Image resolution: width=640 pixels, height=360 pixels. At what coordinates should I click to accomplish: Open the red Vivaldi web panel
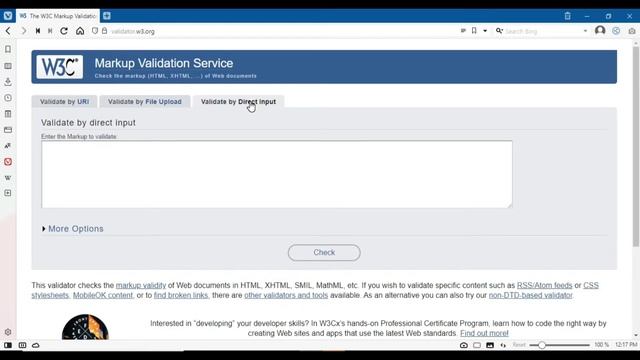tap(8, 162)
